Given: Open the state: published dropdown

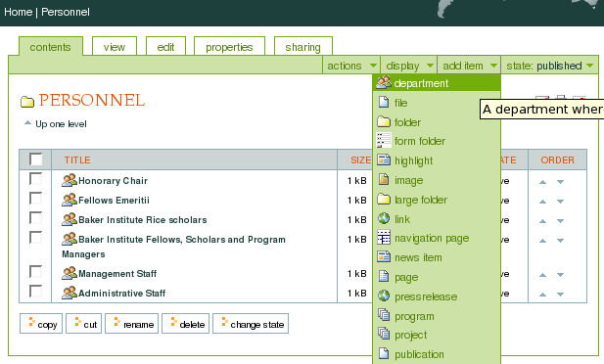Looking at the screenshot, I should (x=550, y=66).
